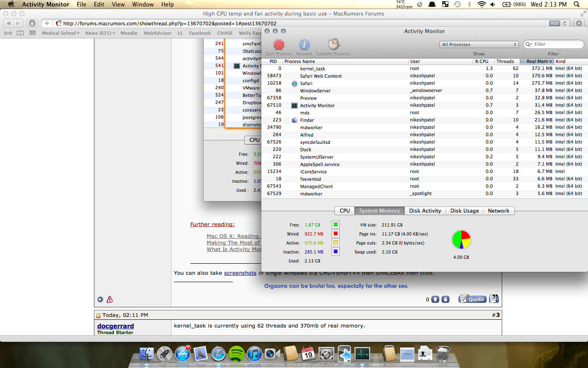Click the Sample Process icon
This screenshot has width=588, height=368.
pyautogui.click(x=334, y=44)
